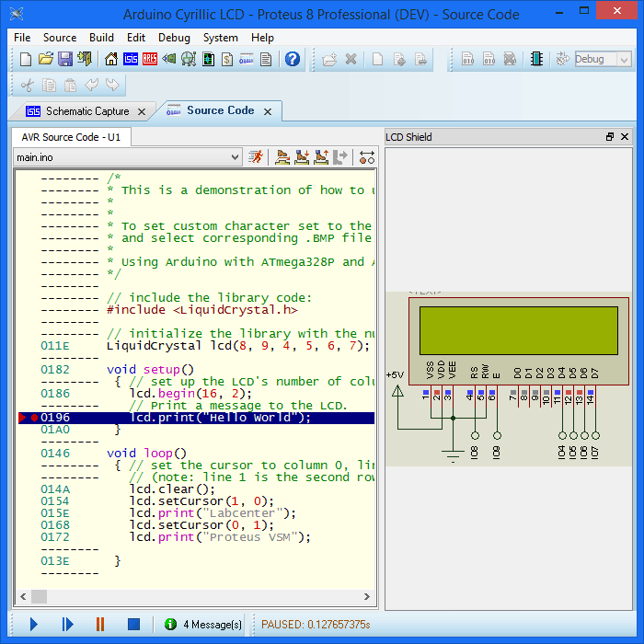Click the blue Help question mark icon

click(x=293, y=59)
